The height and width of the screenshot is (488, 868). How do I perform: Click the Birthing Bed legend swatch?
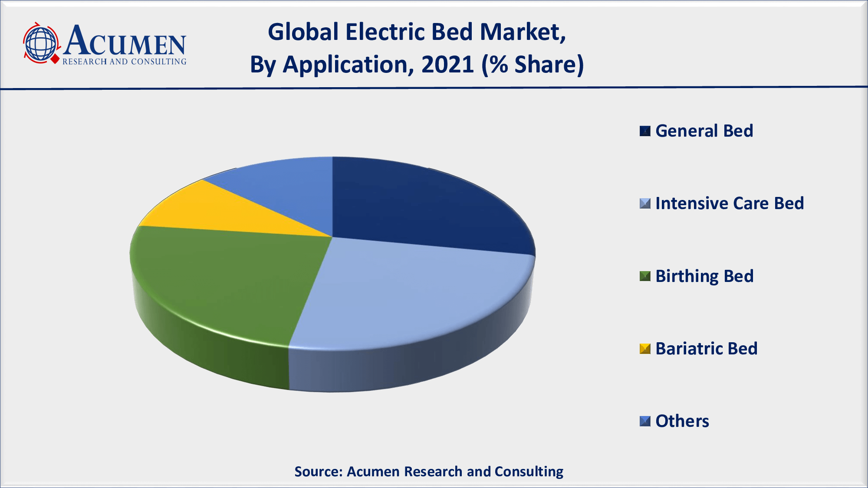click(x=645, y=276)
